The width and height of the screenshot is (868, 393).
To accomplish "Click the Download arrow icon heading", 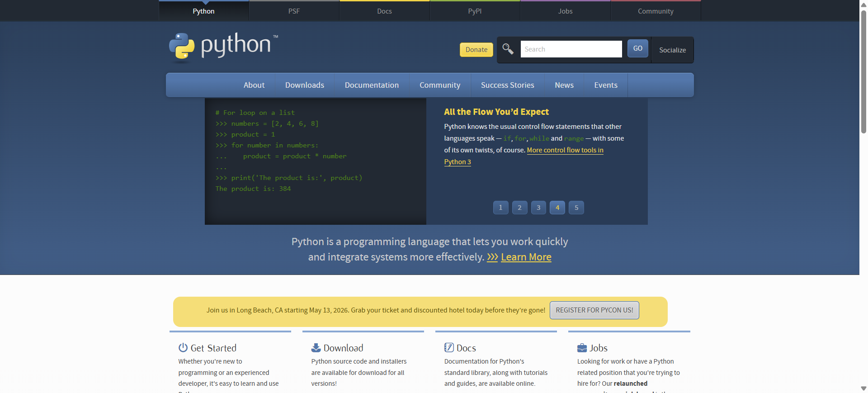I will (x=337, y=348).
